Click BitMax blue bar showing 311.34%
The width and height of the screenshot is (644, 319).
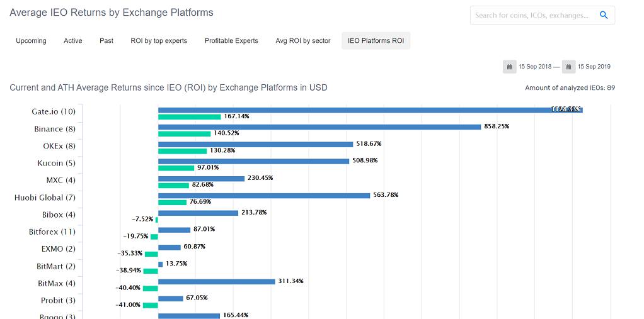click(216, 282)
